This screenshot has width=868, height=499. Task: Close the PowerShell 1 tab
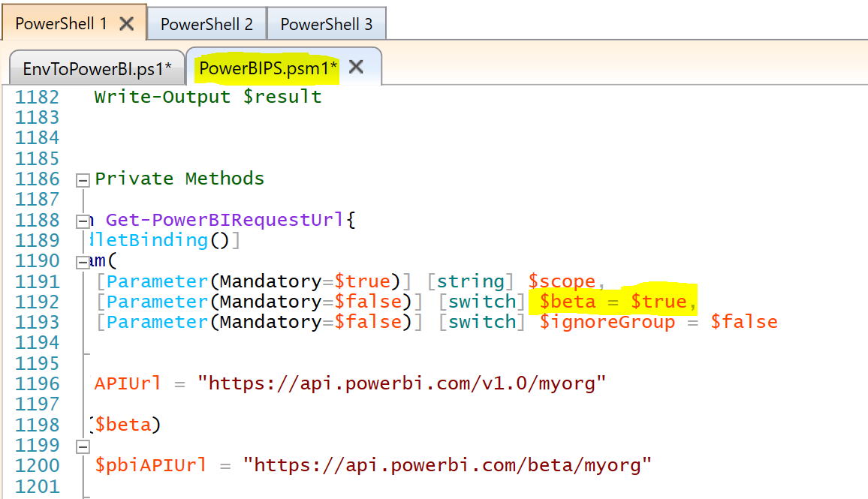126,23
